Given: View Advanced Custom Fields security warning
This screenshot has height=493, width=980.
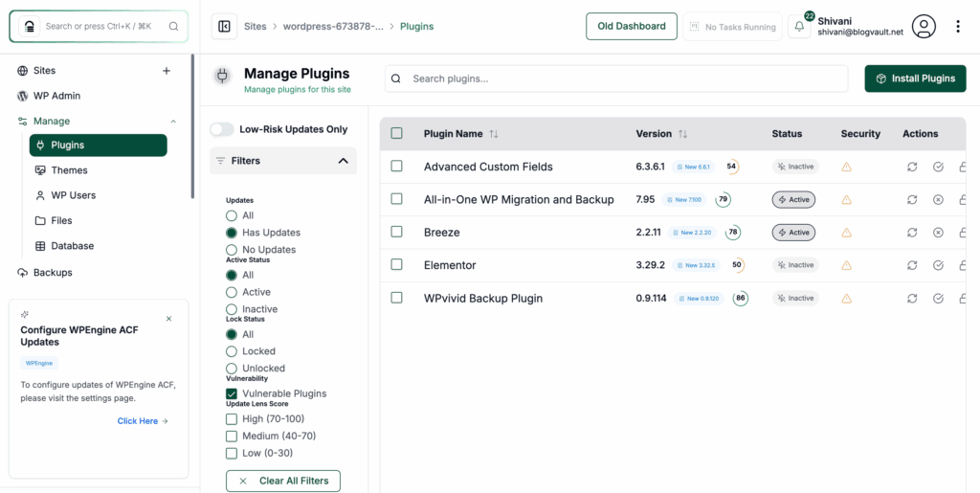Looking at the screenshot, I should click(x=846, y=167).
